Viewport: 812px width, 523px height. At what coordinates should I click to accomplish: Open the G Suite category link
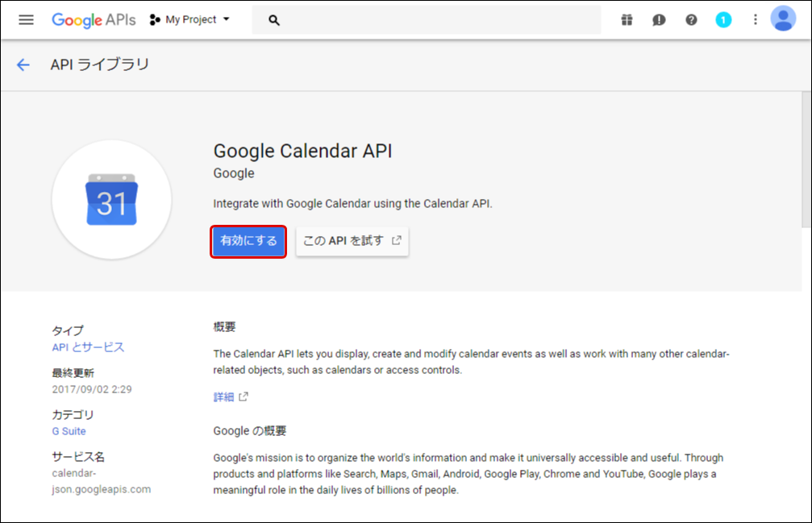(x=69, y=431)
